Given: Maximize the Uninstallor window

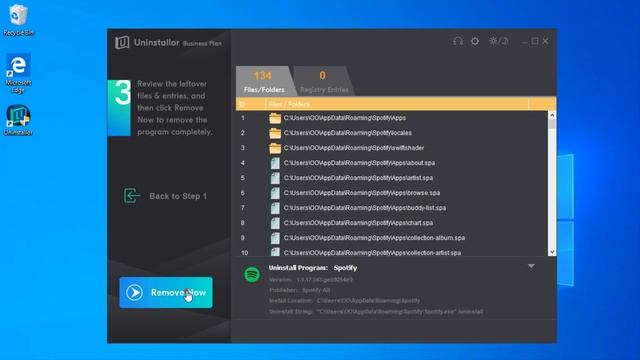Looking at the screenshot, I should tap(535, 41).
